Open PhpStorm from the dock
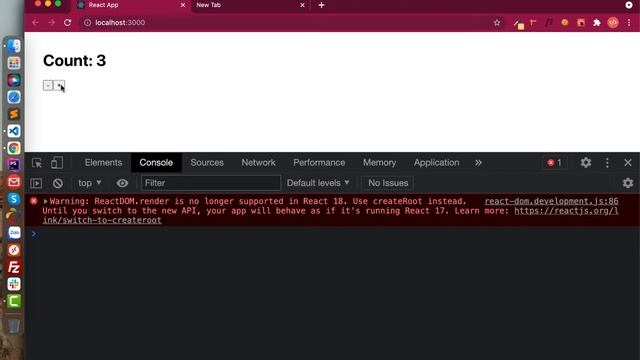 click(14, 165)
